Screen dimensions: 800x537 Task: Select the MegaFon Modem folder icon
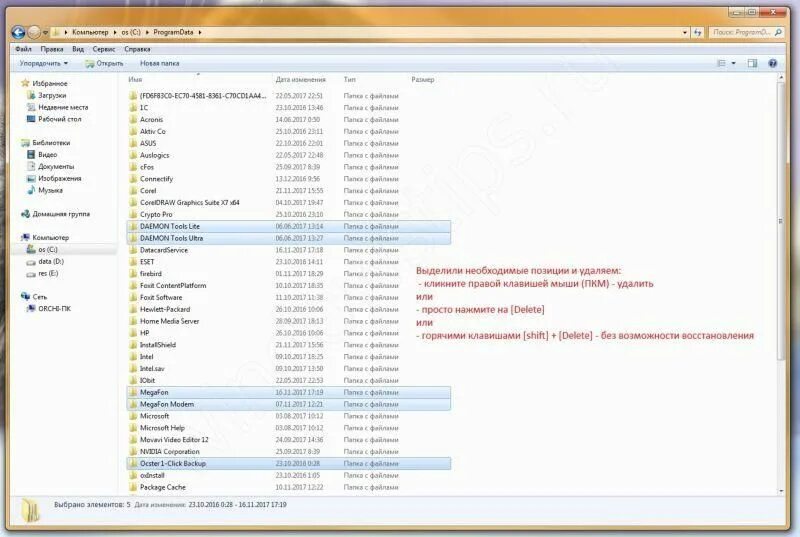pyautogui.click(x=133, y=404)
